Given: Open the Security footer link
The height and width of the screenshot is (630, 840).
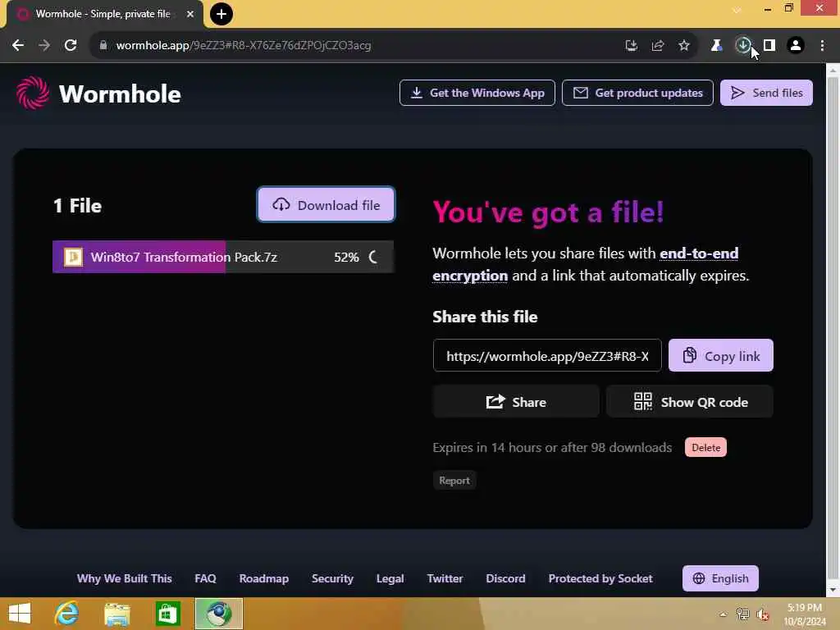Looking at the screenshot, I should 332,578.
